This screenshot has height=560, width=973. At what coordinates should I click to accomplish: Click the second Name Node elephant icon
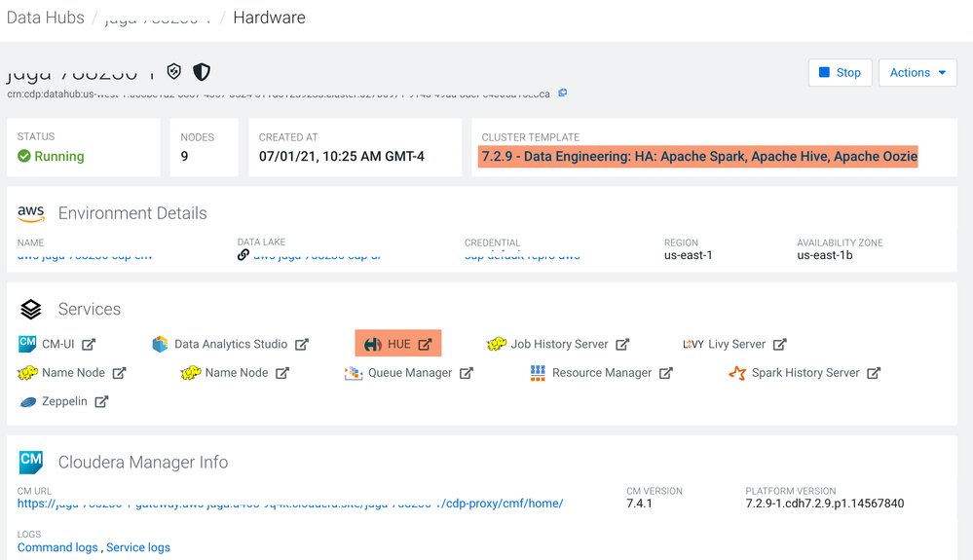pos(191,373)
